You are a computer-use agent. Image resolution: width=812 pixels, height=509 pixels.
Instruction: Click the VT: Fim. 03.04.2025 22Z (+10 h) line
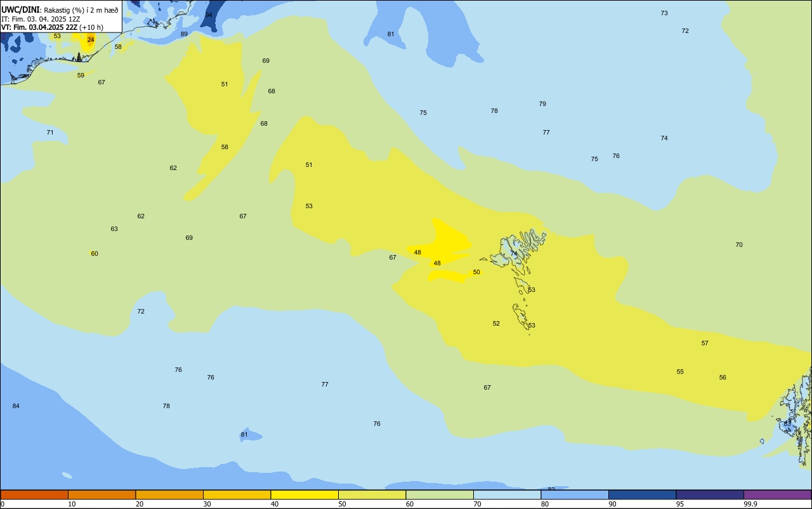click(52, 27)
